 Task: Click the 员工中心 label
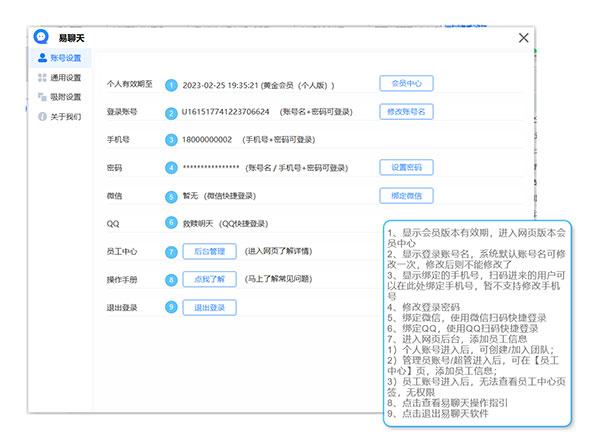(122, 251)
